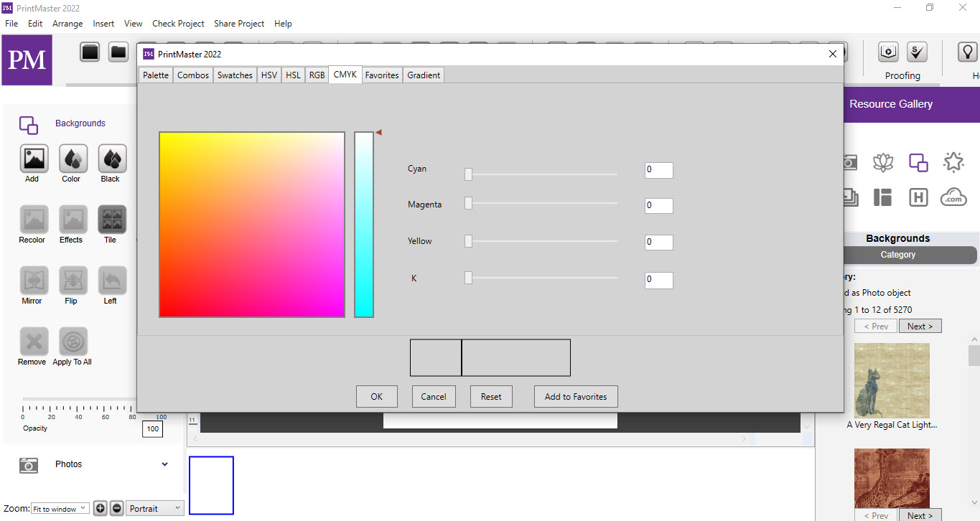Select the blue-outlined page thumbnail
Screen dimensions: 980x521
[x=211, y=485]
